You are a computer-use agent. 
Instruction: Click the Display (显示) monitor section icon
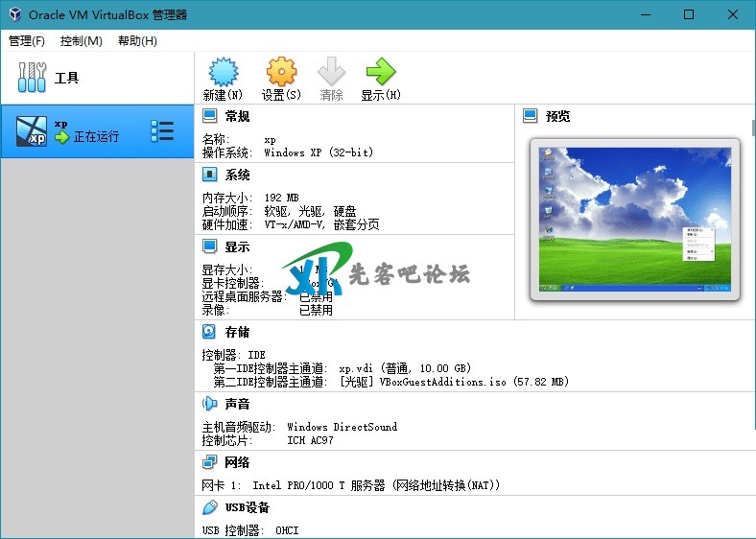click(x=210, y=246)
